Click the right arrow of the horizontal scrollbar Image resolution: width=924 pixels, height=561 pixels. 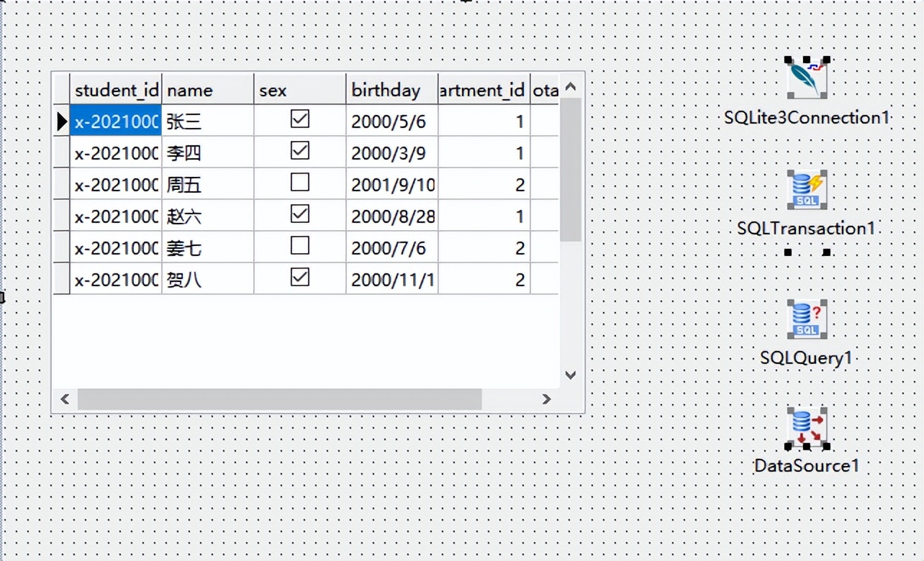[x=546, y=399]
